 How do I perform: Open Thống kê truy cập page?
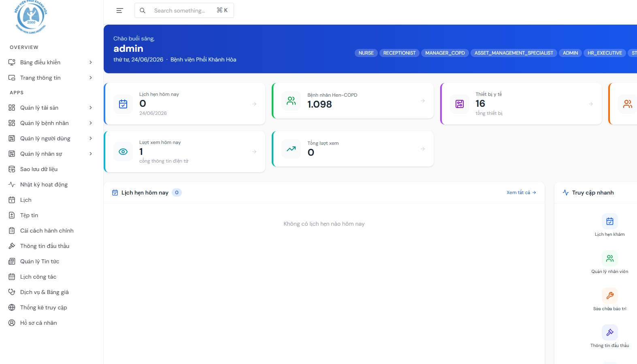click(x=51, y=307)
